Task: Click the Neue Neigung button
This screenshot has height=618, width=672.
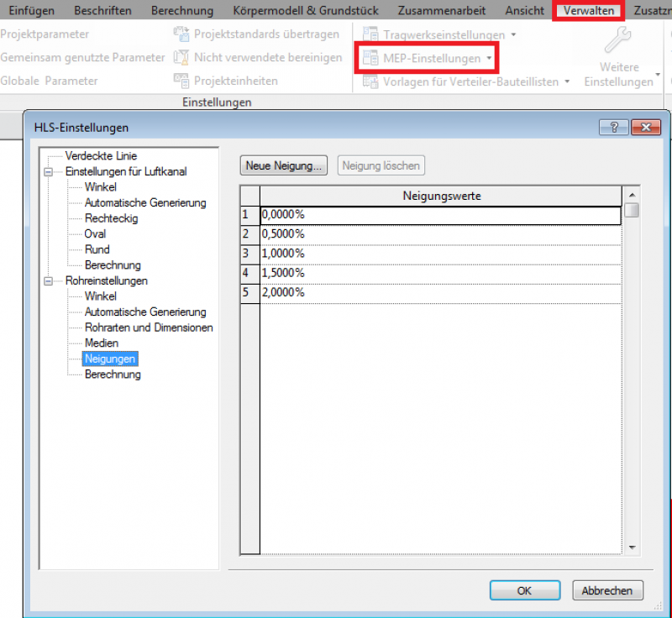Action: click(283, 165)
